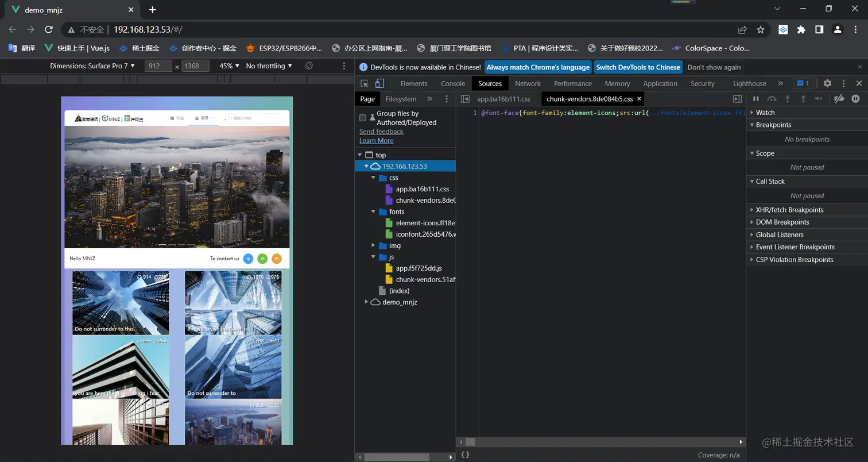The height and width of the screenshot is (462, 868).
Task: Click Switch DevTools to Chinese button
Action: tap(638, 67)
